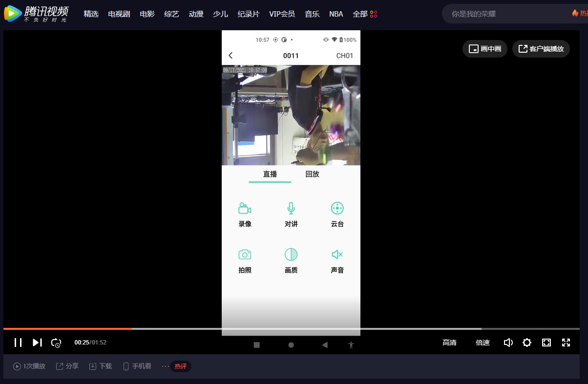This screenshot has width=588, height=384.
Task: Open the 高清 quality dropdown
Action: 449,343
